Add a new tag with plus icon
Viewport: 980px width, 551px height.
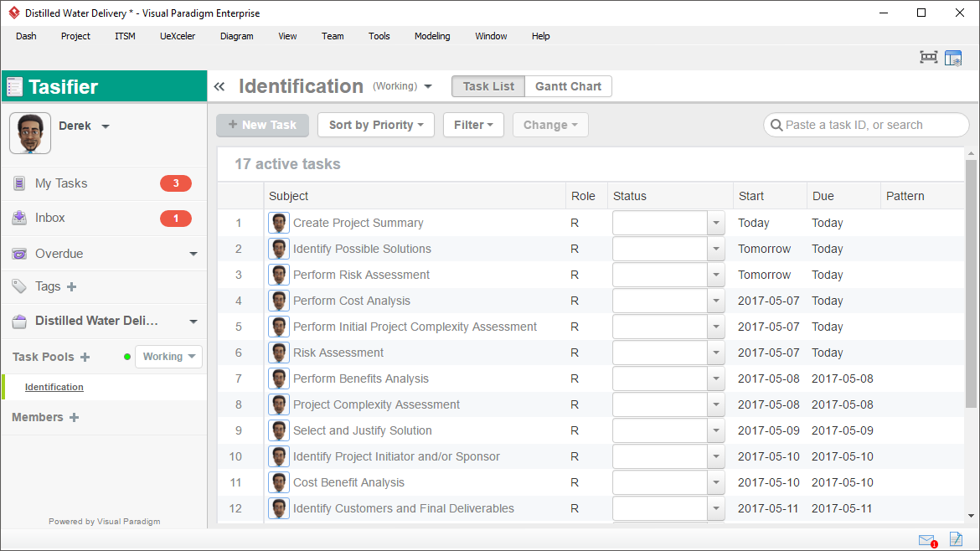tap(72, 286)
